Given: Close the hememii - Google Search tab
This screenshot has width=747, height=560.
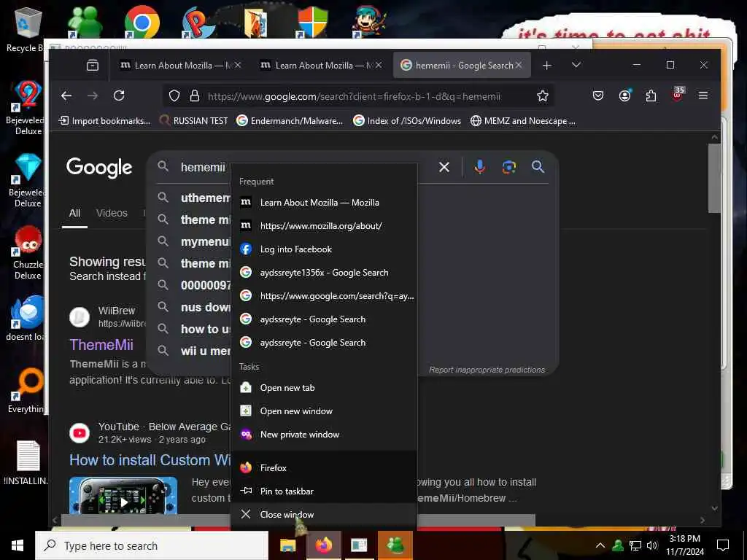Looking at the screenshot, I should pyautogui.click(x=519, y=65).
